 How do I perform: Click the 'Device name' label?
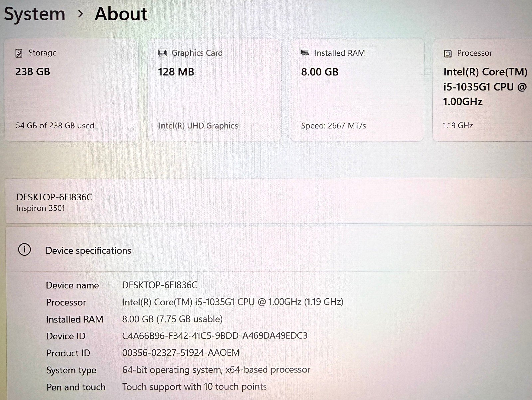coord(73,285)
